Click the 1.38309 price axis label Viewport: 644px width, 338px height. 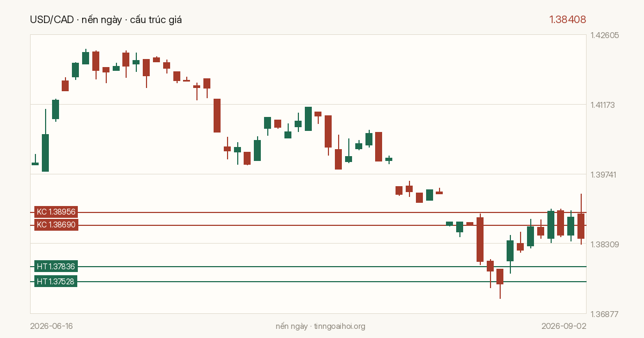pos(605,244)
